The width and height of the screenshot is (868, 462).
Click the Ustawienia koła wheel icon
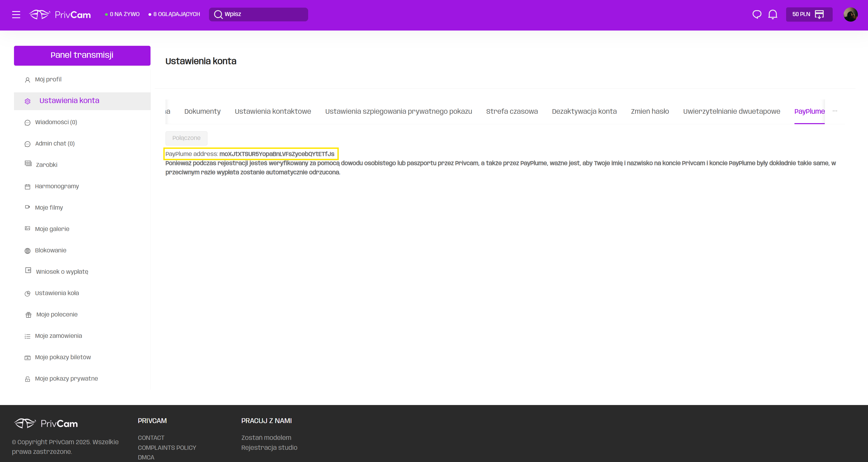pos(28,293)
